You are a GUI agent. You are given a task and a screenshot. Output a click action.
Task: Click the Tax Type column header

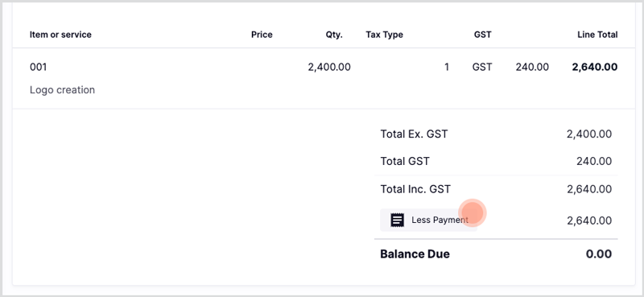tap(385, 35)
